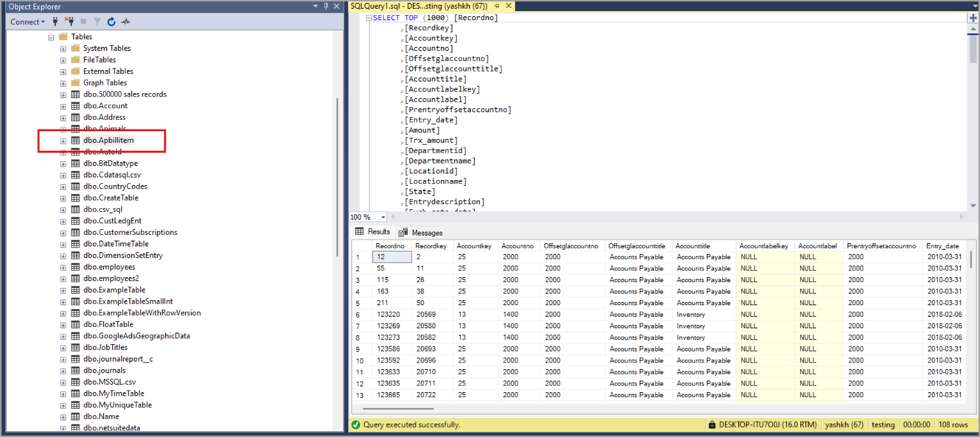Open the 100% zoom level selector

point(368,217)
